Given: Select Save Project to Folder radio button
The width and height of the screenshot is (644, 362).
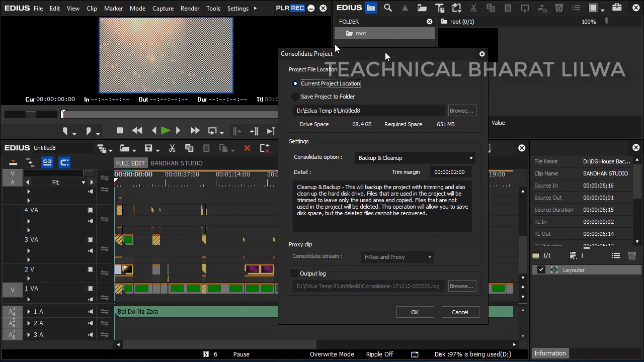Looking at the screenshot, I should pos(295,97).
